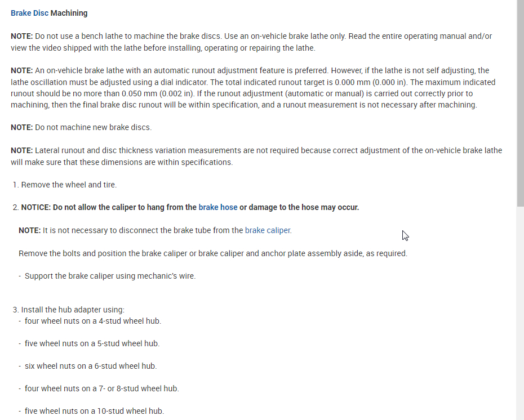Click the automatic runout adjustment NOTE paragraph
The height and width of the screenshot is (420, 524).
(x=251, y=88)
